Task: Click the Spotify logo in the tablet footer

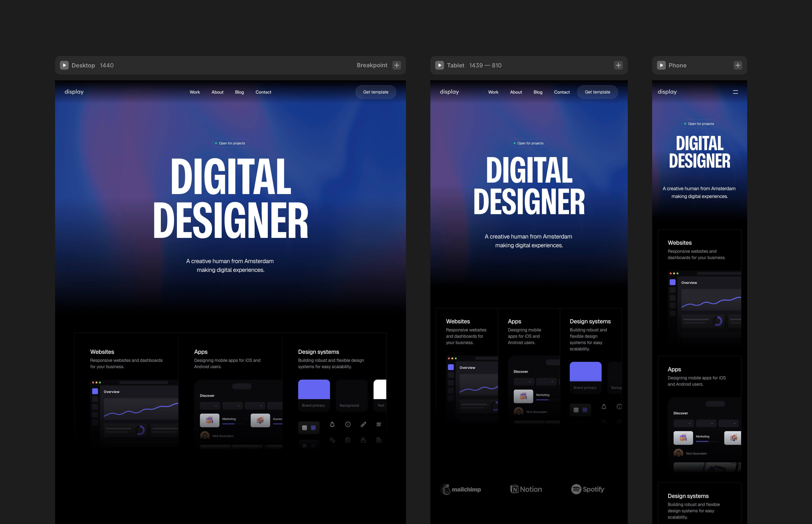Action: point(588,489)
